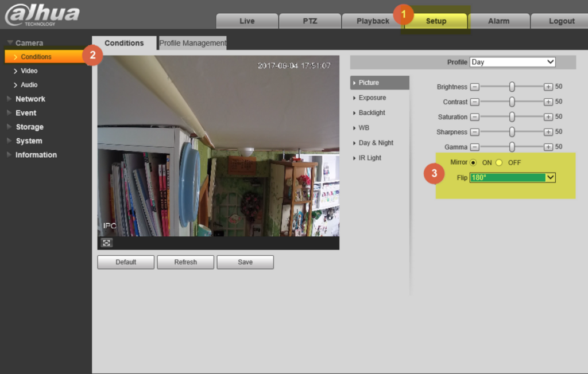Screen dimensions: 588x374
Task: Open the Profile Day dropdown
Action: coord(512,62)
